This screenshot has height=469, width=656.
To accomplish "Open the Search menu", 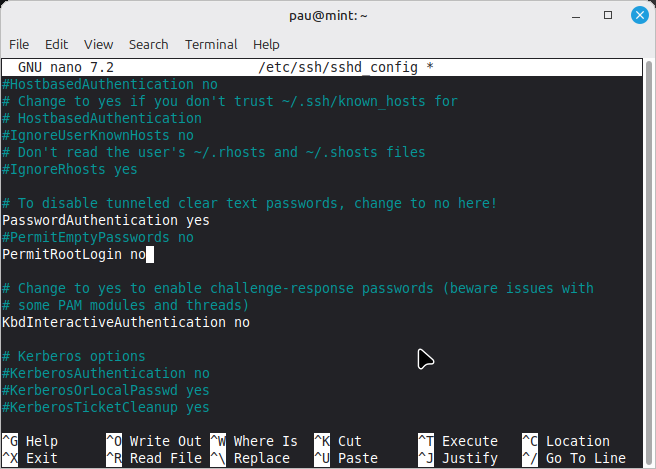I will click(x=148, y=44).
